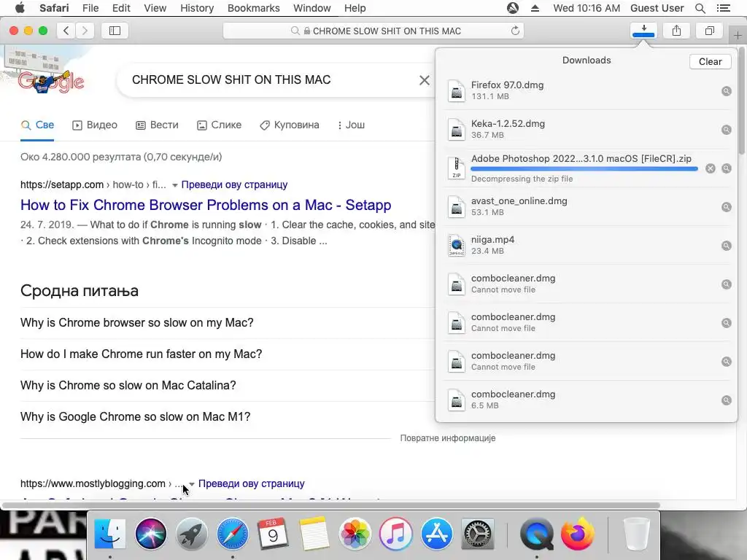Open Launchpad rocket icon in Dock
Screen dimensions: 747x560
pos(192,534)
